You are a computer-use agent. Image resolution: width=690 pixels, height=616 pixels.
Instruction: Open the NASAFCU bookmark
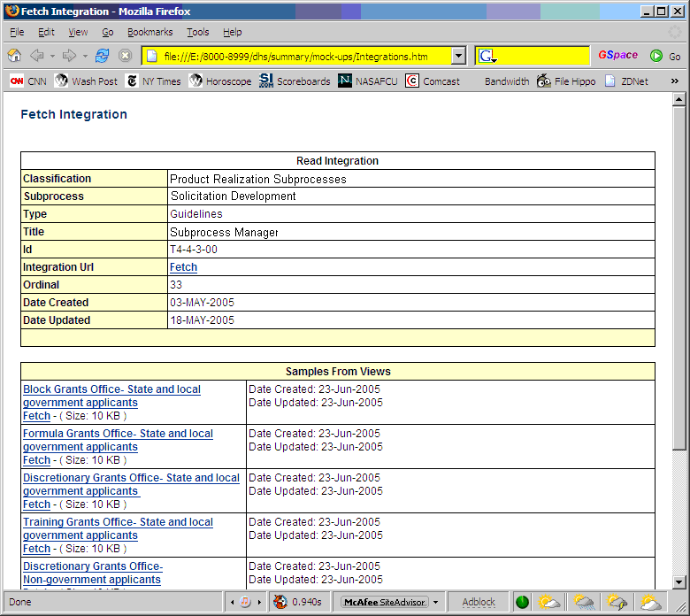(367, 81)
